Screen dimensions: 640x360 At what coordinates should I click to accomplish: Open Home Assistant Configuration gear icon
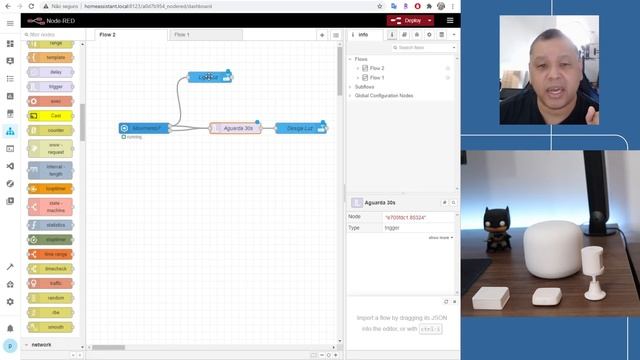point(10,302)
